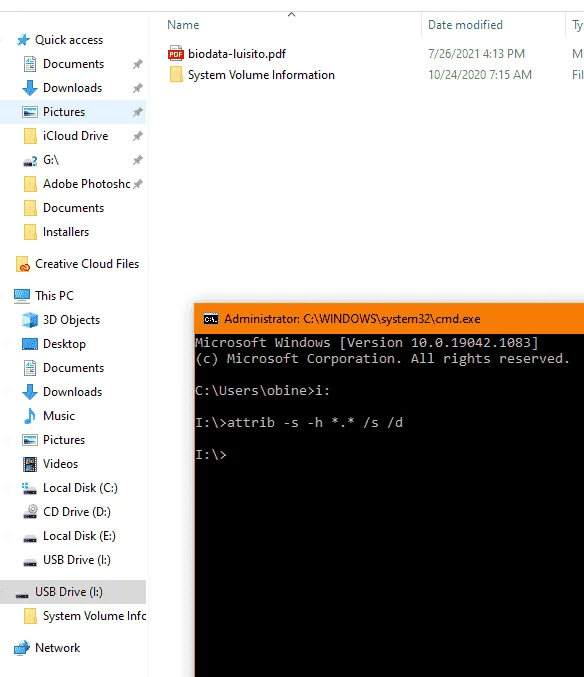Open iCloud Drive folder
The height and width of the screenshot is (677, 584).
click(x=76, y=136)
